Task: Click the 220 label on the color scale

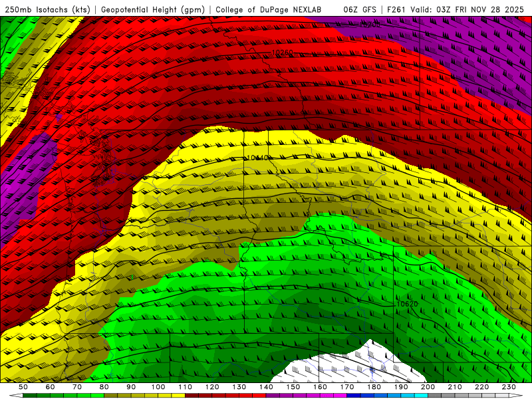Action: click(x=482, y=387)
